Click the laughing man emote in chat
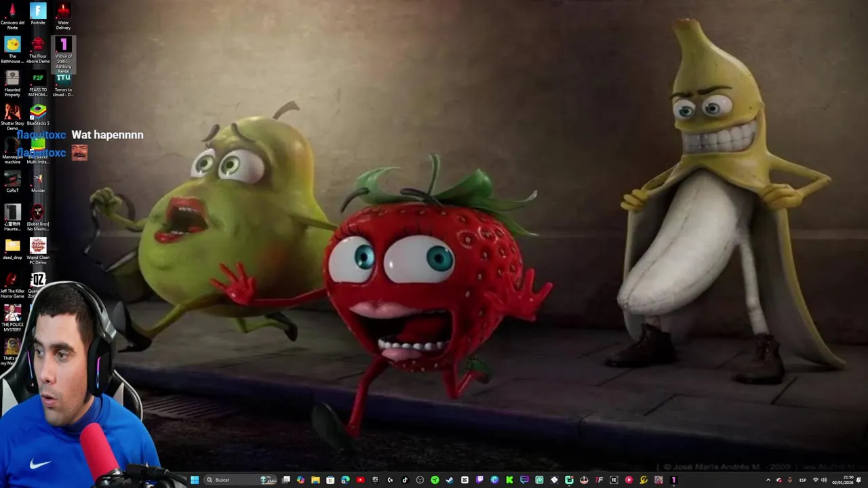 point(79,152)
